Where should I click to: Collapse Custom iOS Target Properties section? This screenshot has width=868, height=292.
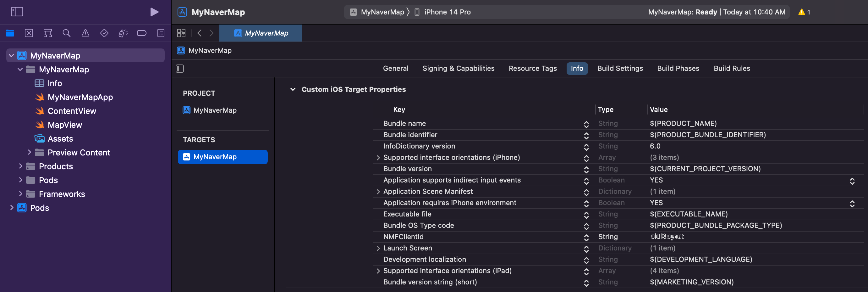point(293,89)
